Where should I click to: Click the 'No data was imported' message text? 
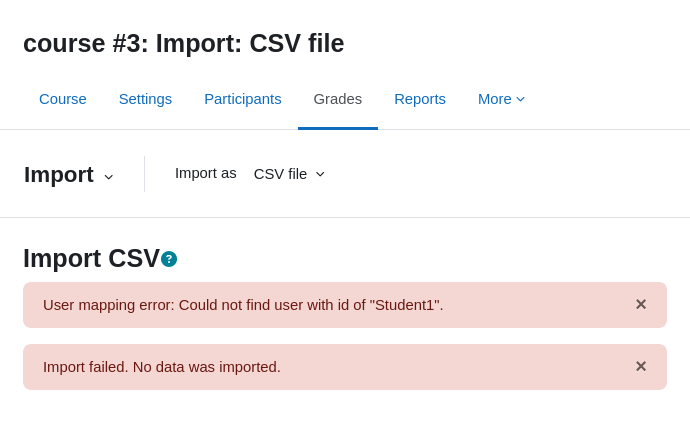tap(161, 367)
